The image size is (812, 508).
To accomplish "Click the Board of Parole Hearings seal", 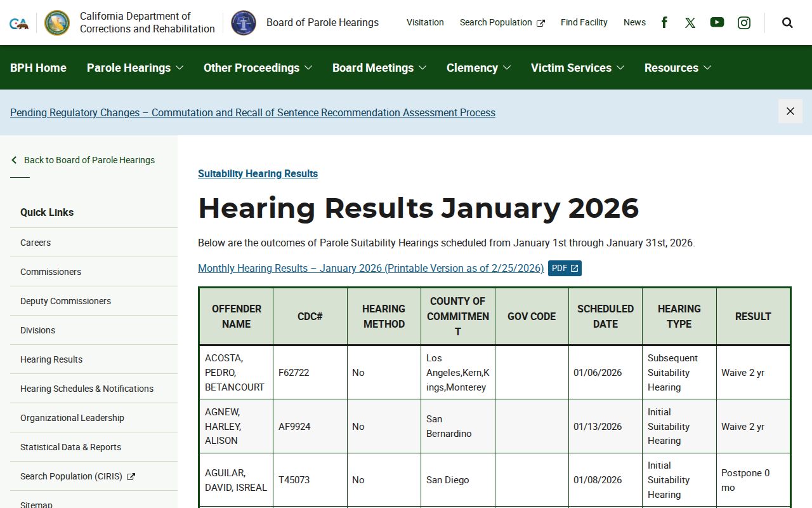I will tap(244, 23).
